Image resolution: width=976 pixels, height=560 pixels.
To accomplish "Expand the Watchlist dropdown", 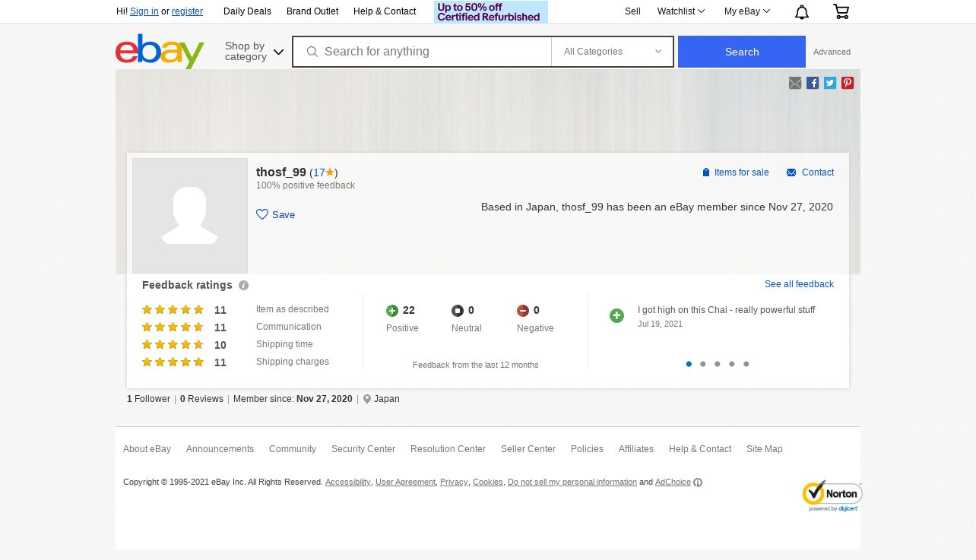I will pos(681,11).
